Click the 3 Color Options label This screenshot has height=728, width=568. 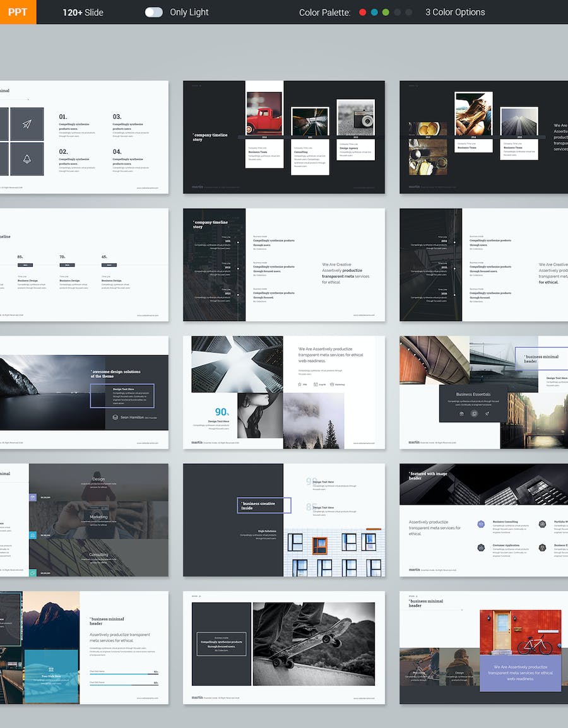click(455, 12)
